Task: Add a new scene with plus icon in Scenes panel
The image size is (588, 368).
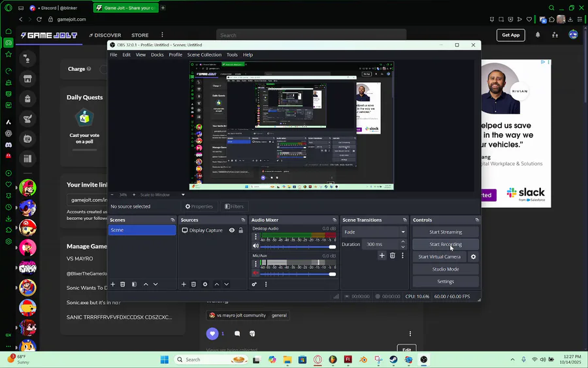Action: pos(112,284)
